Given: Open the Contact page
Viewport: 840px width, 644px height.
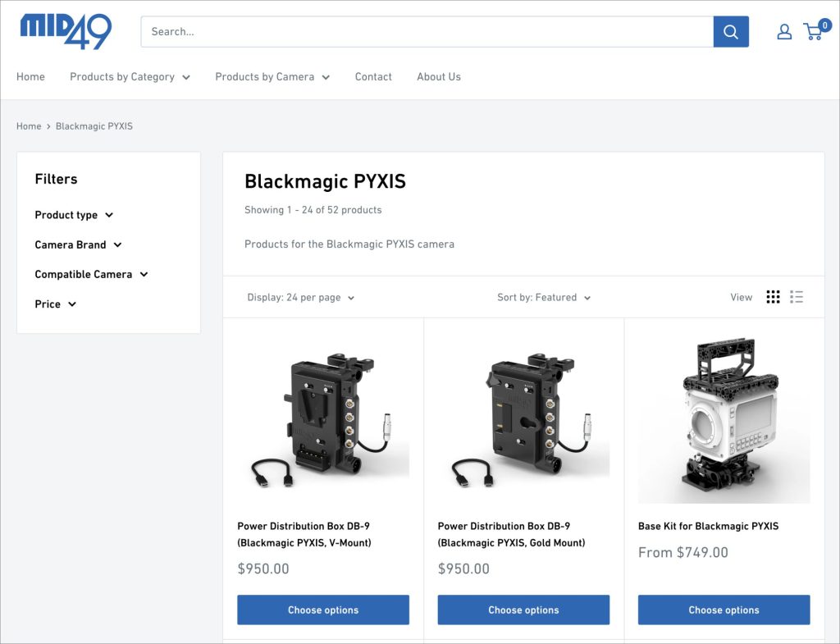Looking at the screenshot, I should click(373, 76).
